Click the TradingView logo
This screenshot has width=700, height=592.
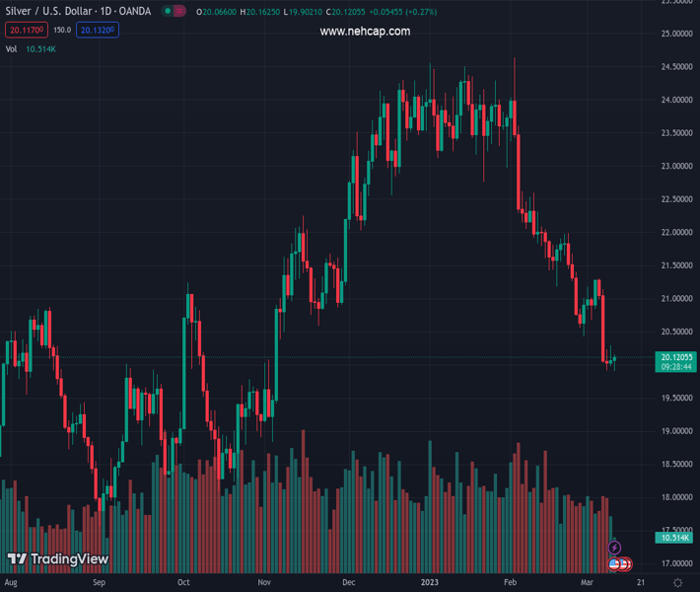coord(57,559)
